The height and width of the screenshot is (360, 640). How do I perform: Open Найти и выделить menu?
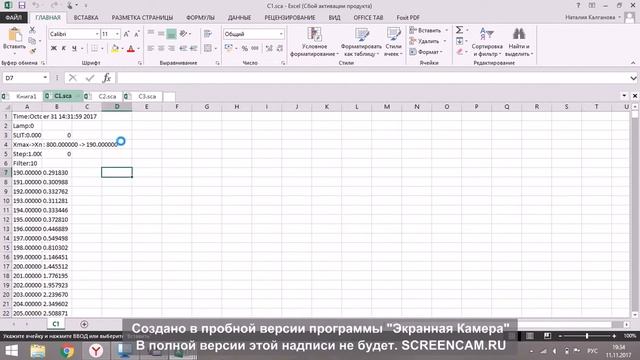[519, 42]
